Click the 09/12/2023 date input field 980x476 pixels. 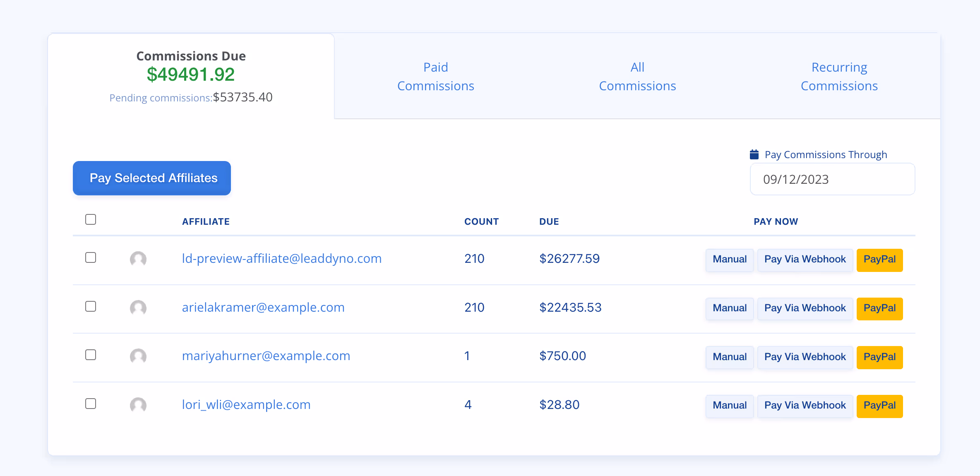832,179
